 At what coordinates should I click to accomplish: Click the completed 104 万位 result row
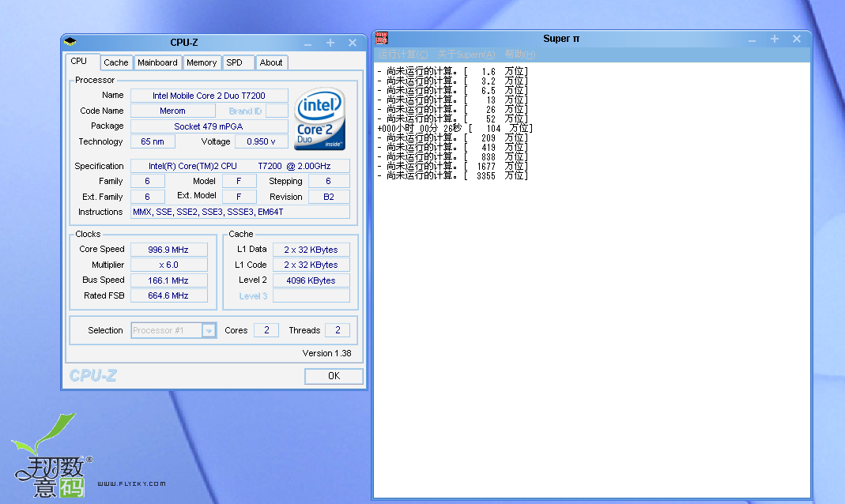[455, 128]
